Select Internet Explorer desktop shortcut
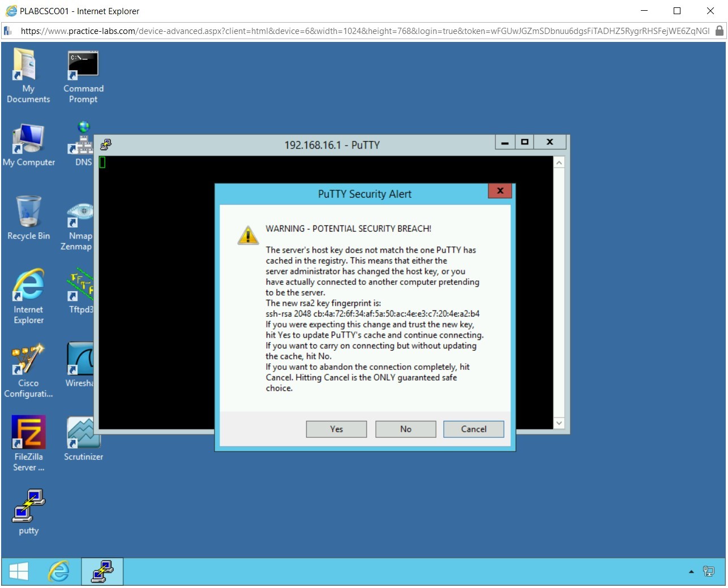This screenshot has width=728, height=588. [x=28, y=296]
